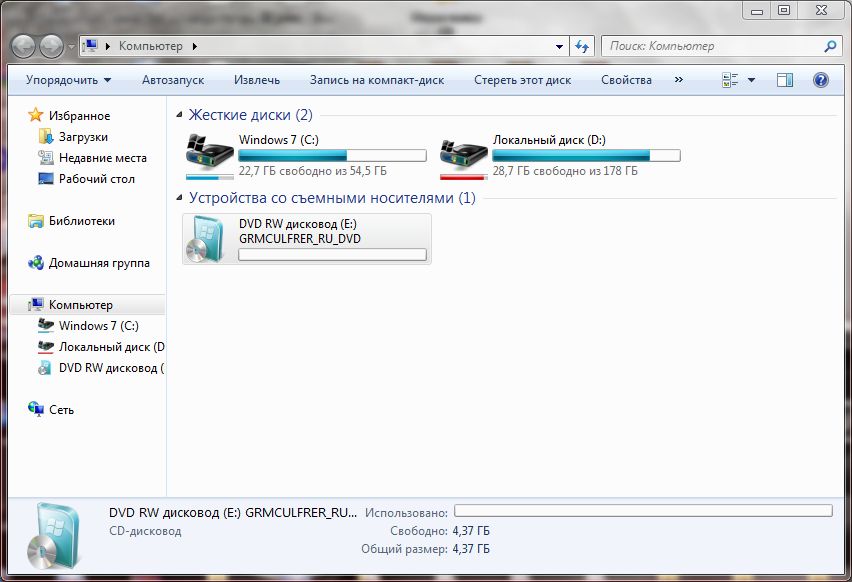Image resolution: width=852 pixels, height=582 pixels.
Task: Open Недавние места
Action: pos(103,158)
